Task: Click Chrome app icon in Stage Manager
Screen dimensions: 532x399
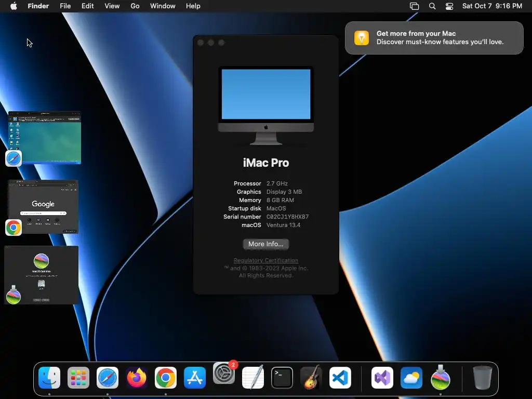Action: [x=14, y=228]
